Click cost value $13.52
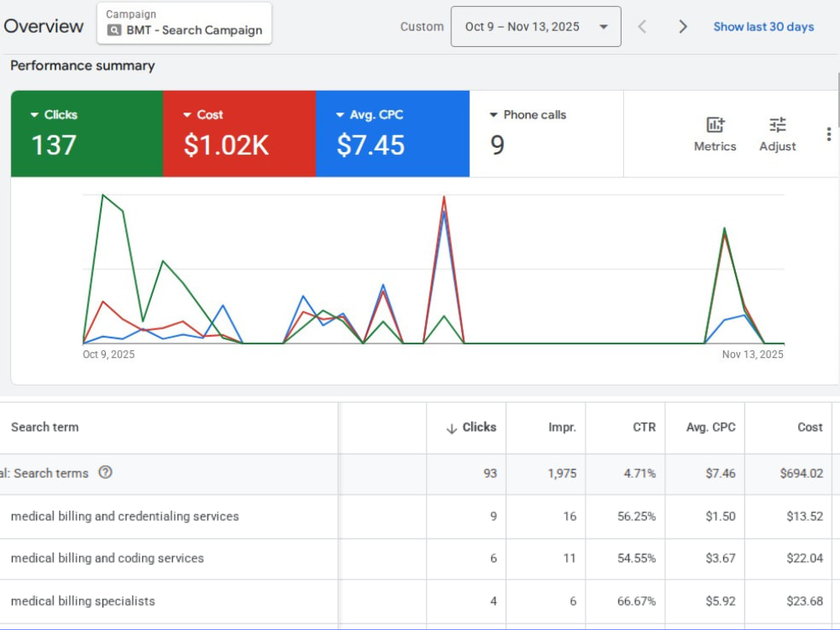The height and width of the screenshot is (630, 840). (804, 516)
